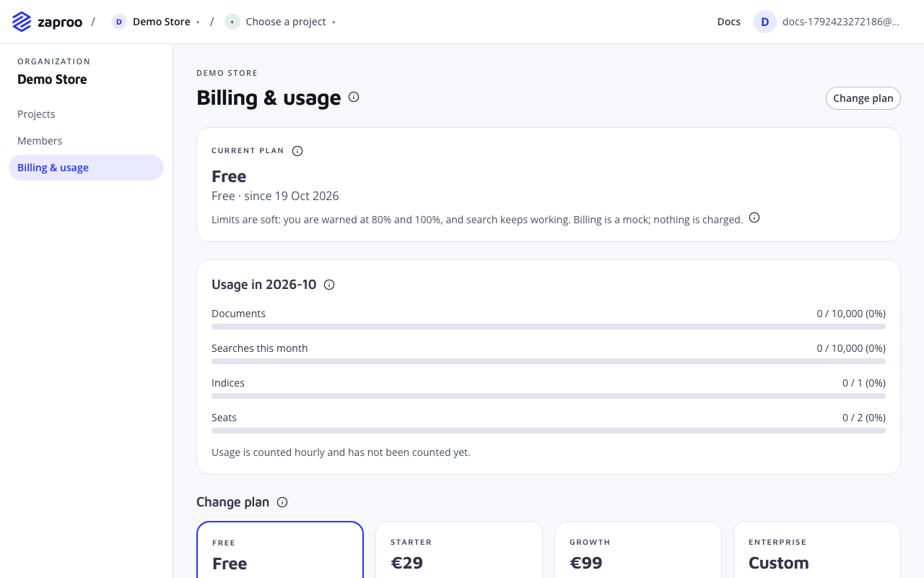Select the Growth €99 plan card
The height and width of the screenshot is (578, 924).
[x=638, y=550]
